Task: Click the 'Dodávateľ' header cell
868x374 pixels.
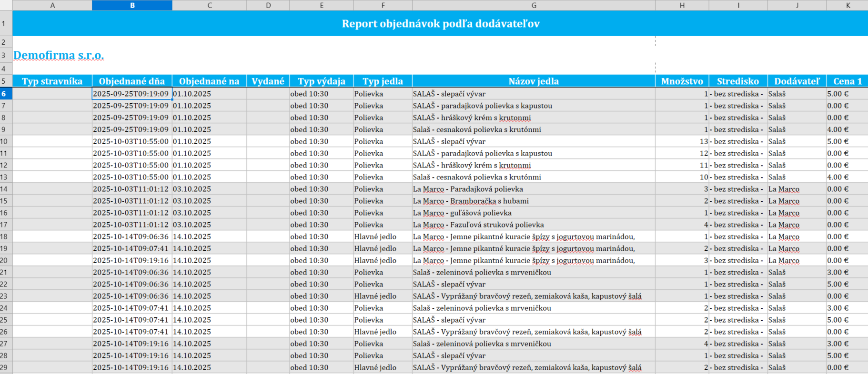Action: (x=797, y=81)
